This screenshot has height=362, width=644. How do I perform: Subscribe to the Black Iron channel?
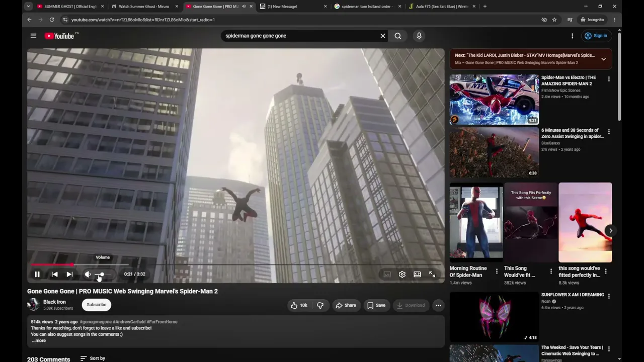click(x=96, y=305)
